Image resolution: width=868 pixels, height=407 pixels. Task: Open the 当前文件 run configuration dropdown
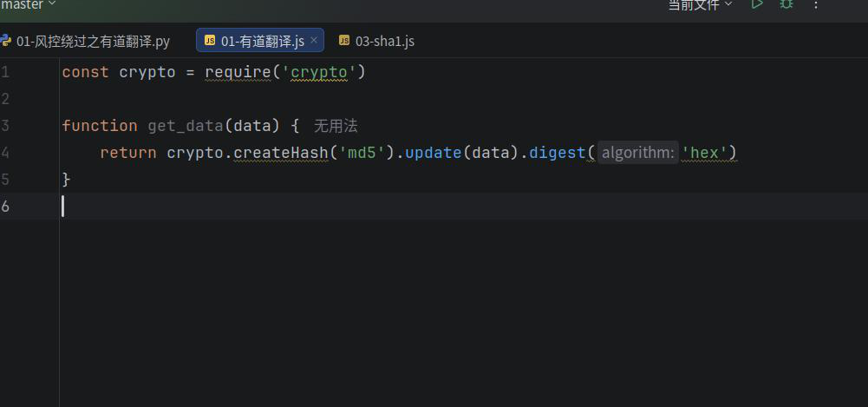(701, 4)
